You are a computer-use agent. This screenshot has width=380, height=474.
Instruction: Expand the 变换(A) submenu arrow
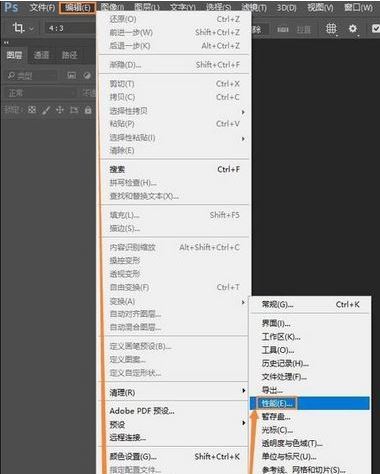tap(243, 302)
